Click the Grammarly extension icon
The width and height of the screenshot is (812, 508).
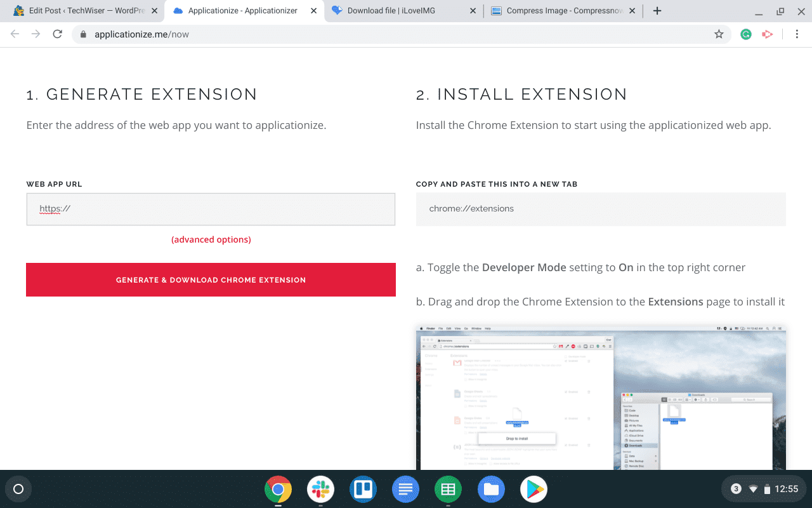pos(746,34)
